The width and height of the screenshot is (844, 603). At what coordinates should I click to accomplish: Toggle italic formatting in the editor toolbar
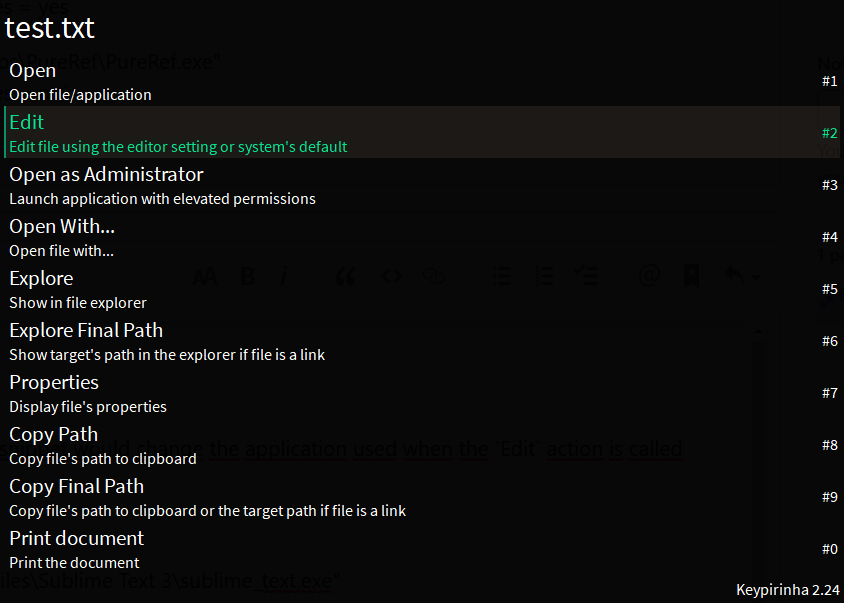[x=284, y=276]
